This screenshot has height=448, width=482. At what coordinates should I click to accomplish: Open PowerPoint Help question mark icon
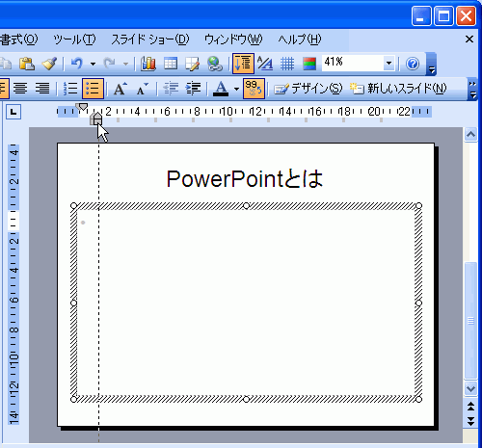tap(413, 64)
